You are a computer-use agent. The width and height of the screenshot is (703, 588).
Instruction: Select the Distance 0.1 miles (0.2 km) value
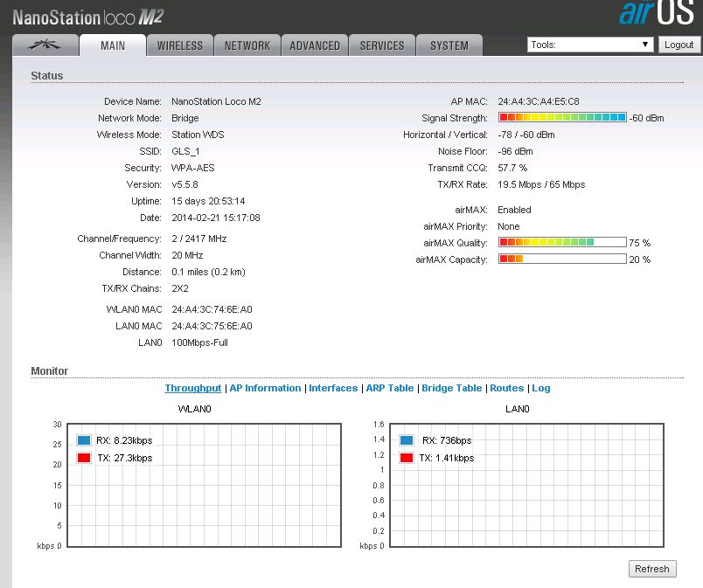tap(208, 272)
